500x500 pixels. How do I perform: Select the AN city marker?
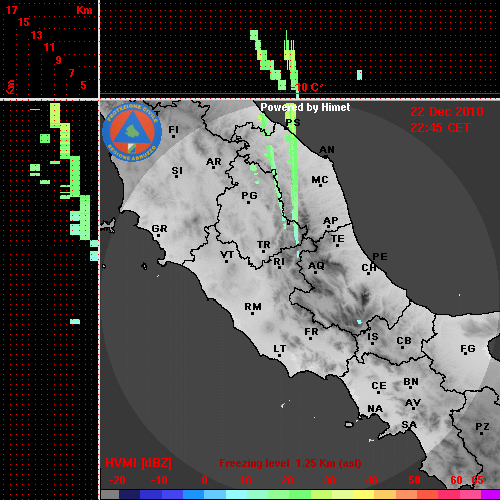click(326, 157)
